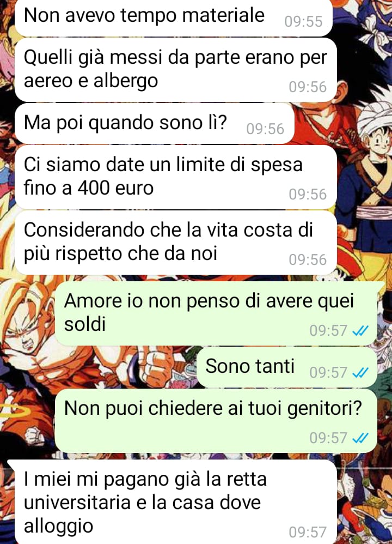Click the 09:56 timestamp beside 'Ma poi quando'
The height and width of the screenshot is (544, 392).
tap(265, 129)
